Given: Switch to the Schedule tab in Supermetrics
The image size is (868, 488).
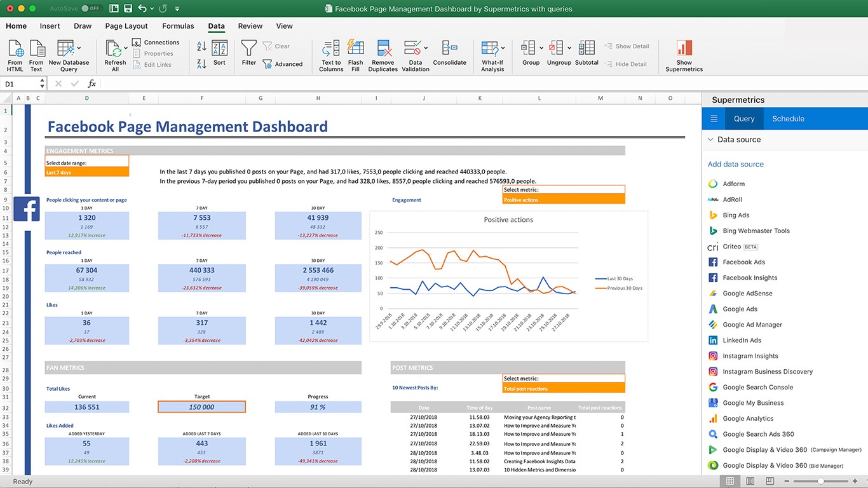Looking at the screenshot, I should click(x=788, y=119).
